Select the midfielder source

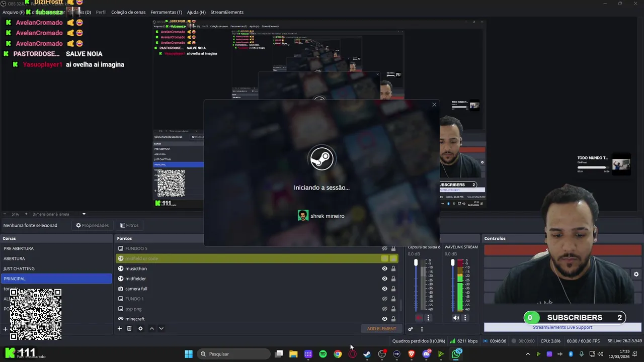[135, 279]
